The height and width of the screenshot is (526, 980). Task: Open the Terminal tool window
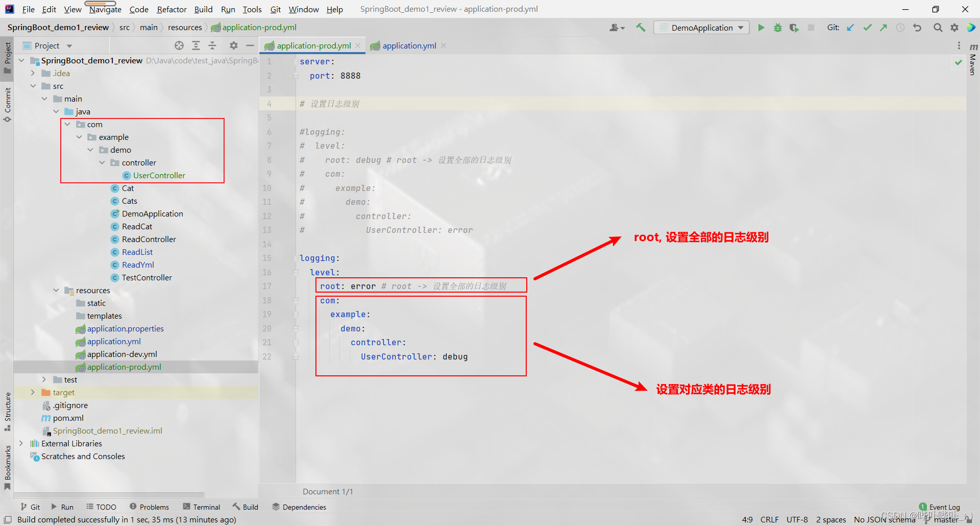tap(202, 507)
